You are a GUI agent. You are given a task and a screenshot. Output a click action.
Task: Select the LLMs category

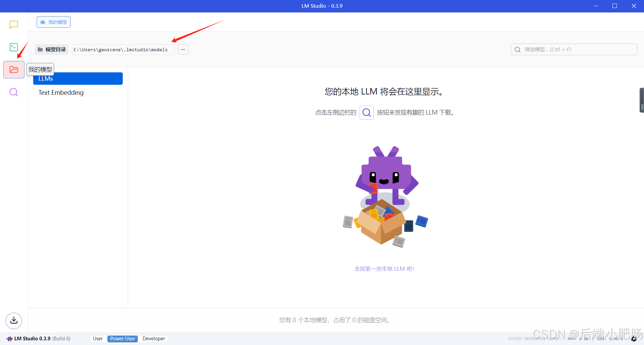tap(78, 79)
